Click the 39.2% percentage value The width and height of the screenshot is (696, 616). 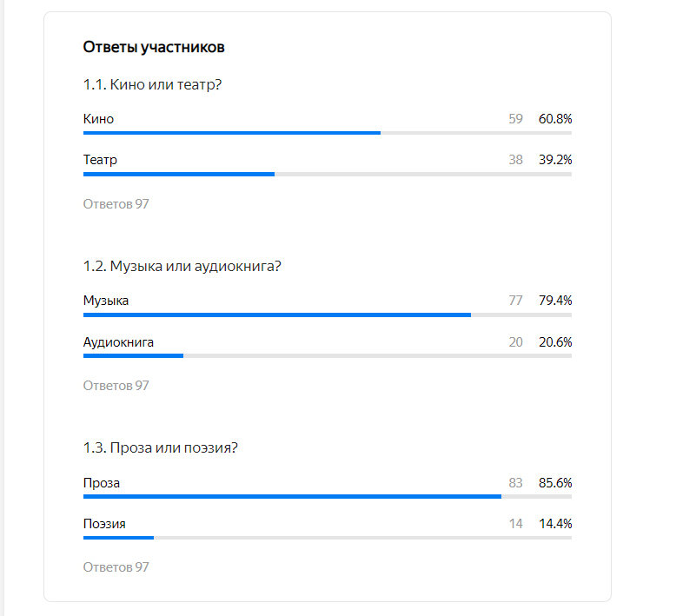pos(555,160)
